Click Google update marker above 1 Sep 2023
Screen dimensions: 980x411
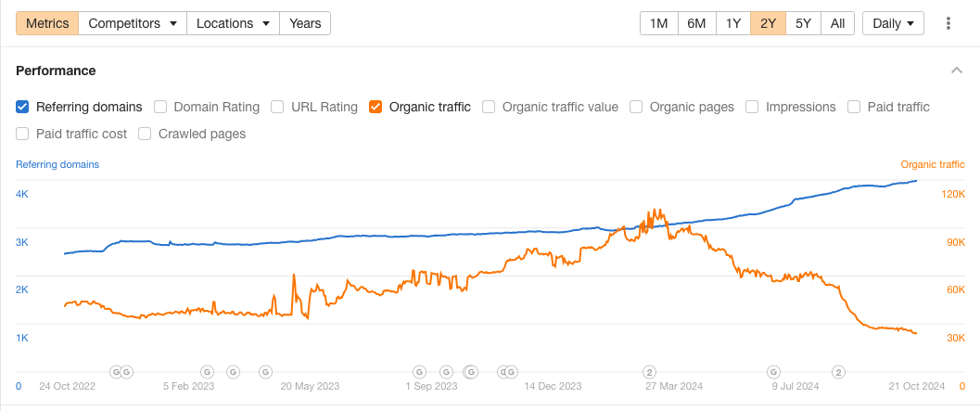click(419, 371)
